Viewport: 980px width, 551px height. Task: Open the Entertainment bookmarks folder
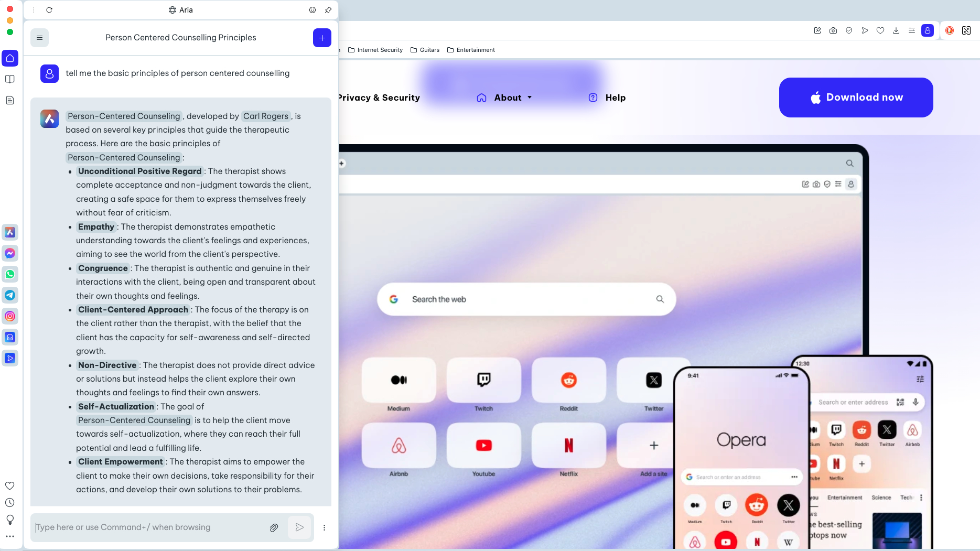coord(471,50)
